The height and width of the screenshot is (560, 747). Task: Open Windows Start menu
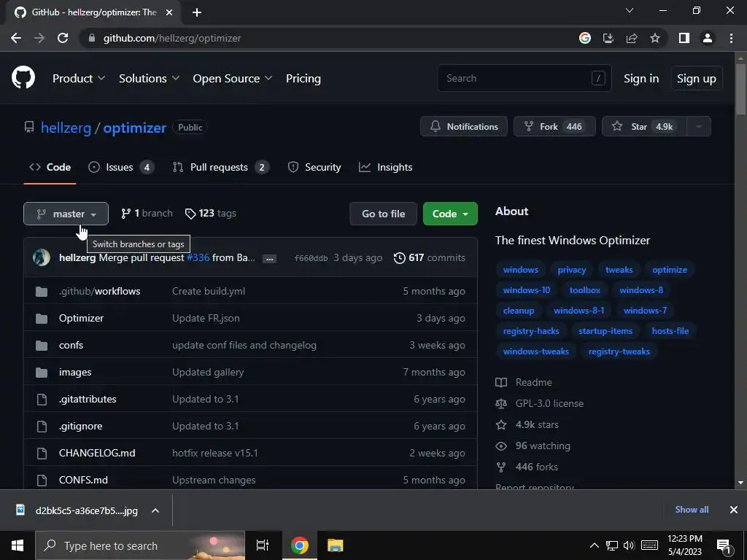point(18,545)
